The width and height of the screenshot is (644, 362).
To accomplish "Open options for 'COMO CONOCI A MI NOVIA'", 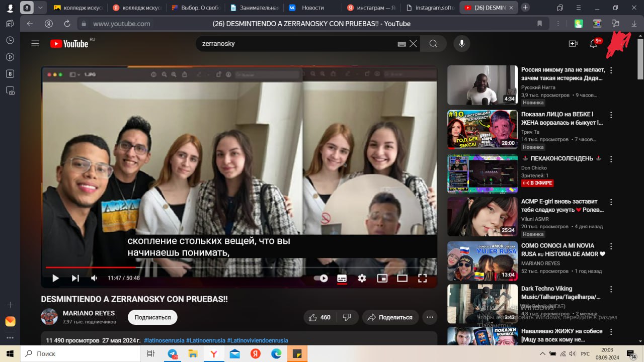I will pyautogui.click(x=611, y=246).
